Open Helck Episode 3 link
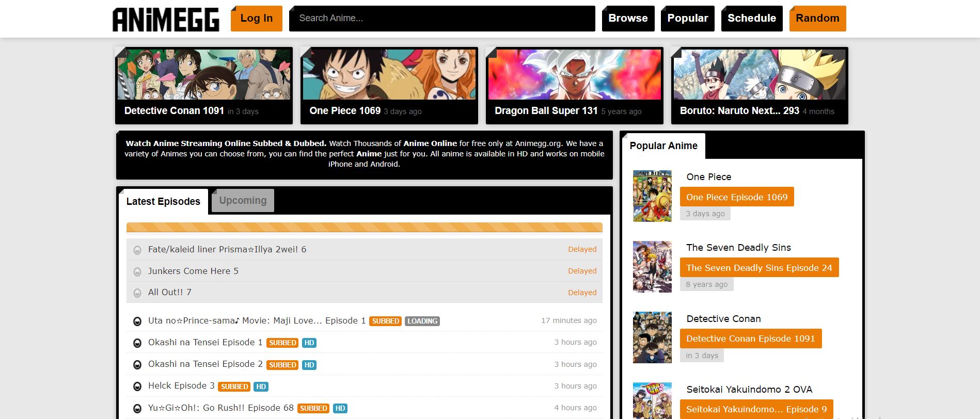This screenshot has height=419, width=980. point(181,385)
